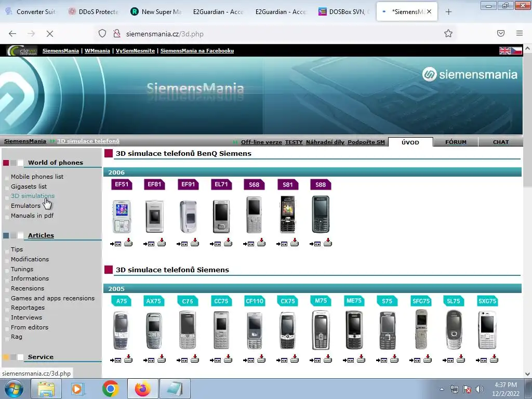Click the download icon under the CF110 phone
This screenshot has width=532, height=399.
click(261, 358)
